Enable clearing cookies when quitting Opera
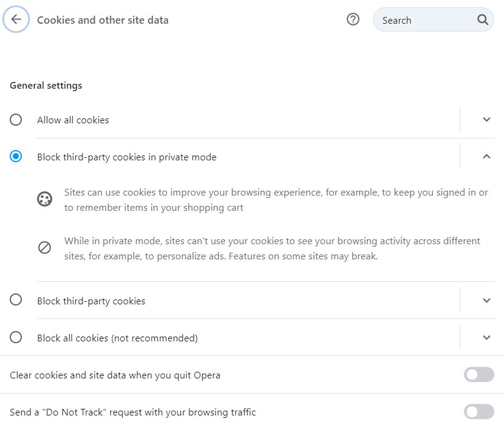The height and width of the screenshot is (424, 504). (478, 374)
